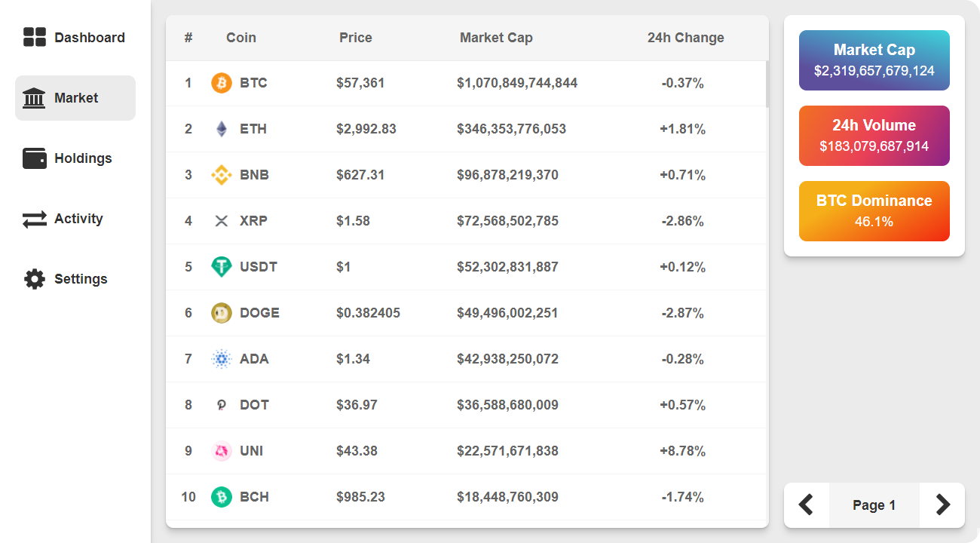Go to next page arrow
Viewport: 980px width, 543px height.
click(942, 505)
